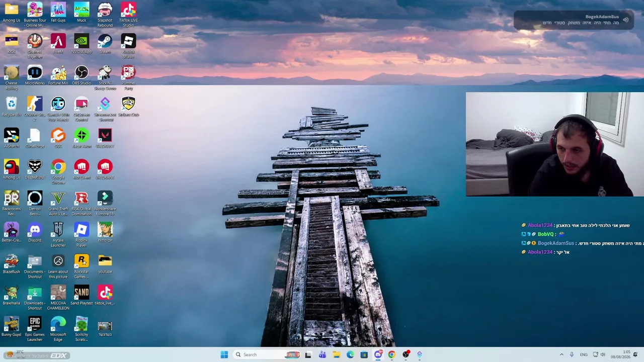Select the Razer Axon icon
644x362 pixels.
tap(82, 138)
